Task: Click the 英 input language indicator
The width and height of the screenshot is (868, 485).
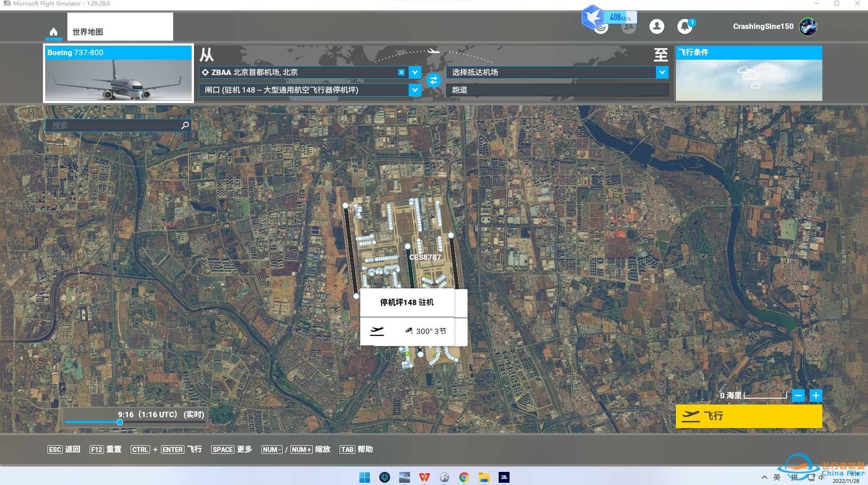Action: (x=777, y=477)
